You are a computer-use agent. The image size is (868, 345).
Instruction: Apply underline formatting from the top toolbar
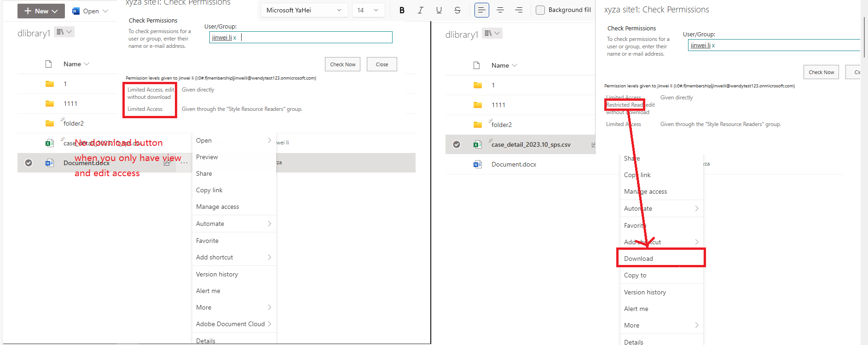439,10
